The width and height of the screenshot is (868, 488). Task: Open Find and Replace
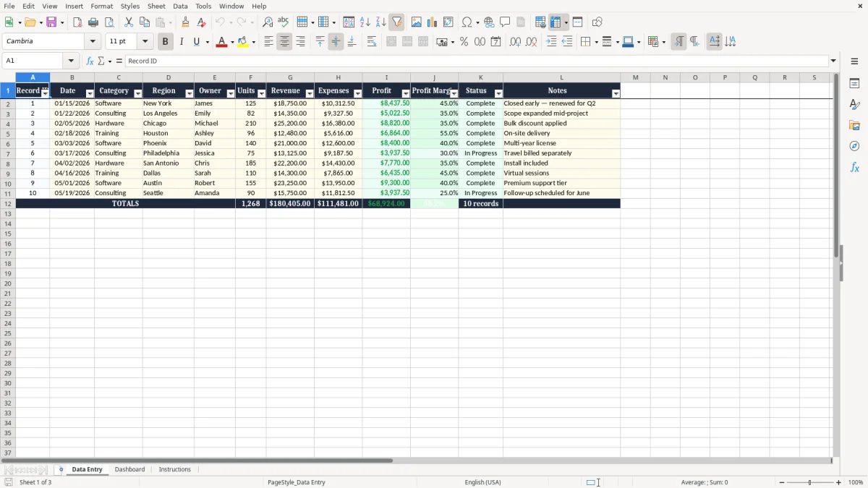click(x=268, y=22)
